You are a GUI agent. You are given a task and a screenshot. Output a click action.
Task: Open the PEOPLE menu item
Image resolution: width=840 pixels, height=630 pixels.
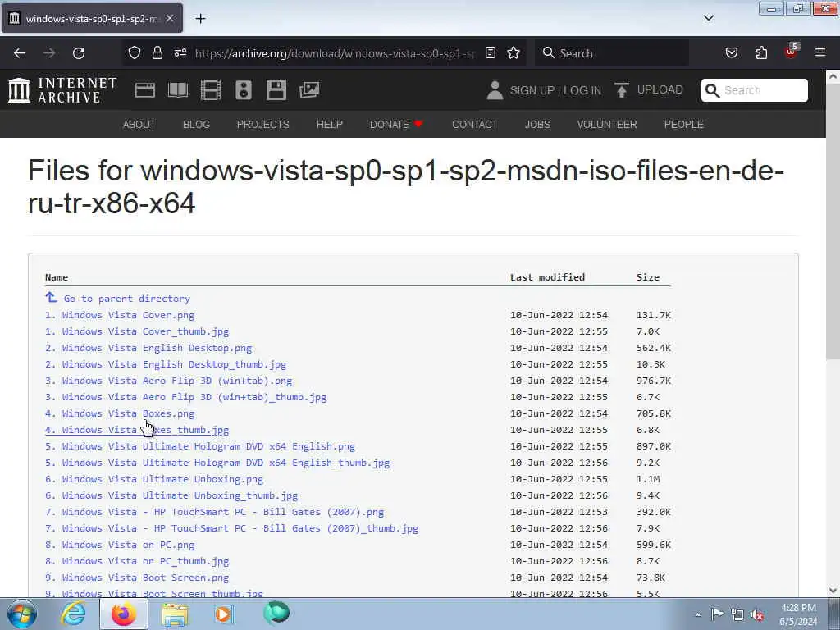(683, 125)
